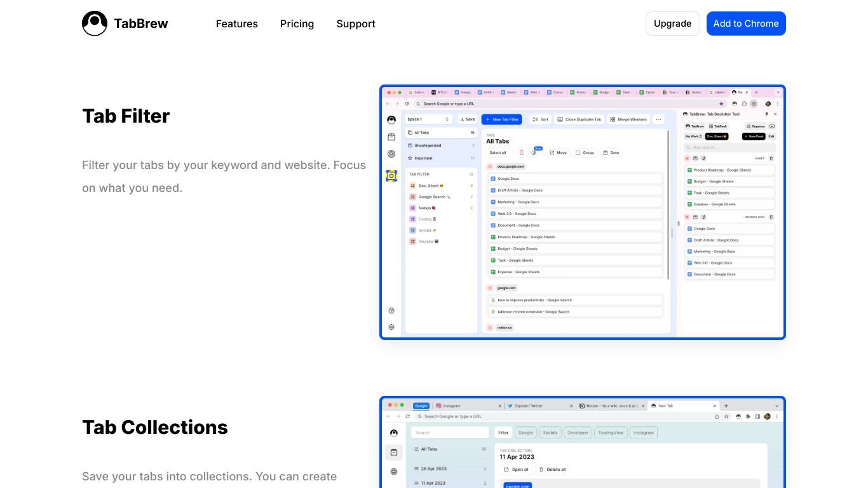
Task: Click the help question-mark icon in preview sidebar
Action: coord(391,311)
